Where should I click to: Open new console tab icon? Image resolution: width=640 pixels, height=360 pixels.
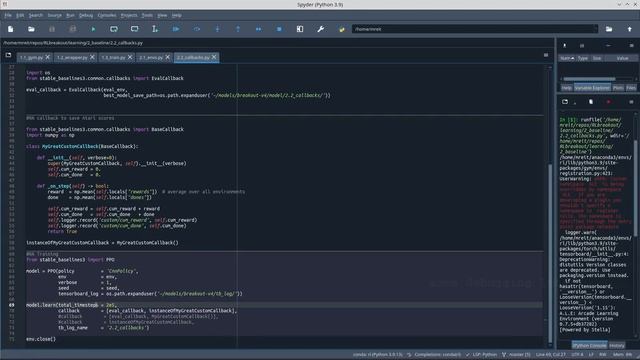tap(565, 102)
